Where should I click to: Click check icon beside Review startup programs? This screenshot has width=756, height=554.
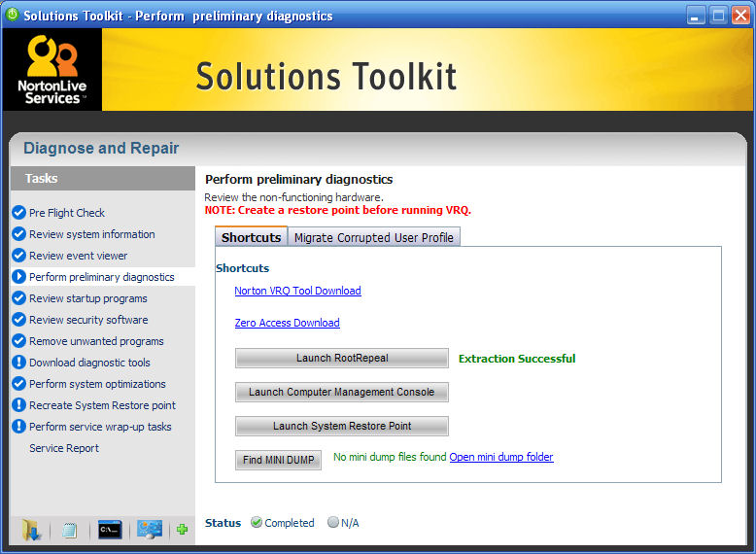click(x=18, y=298)
